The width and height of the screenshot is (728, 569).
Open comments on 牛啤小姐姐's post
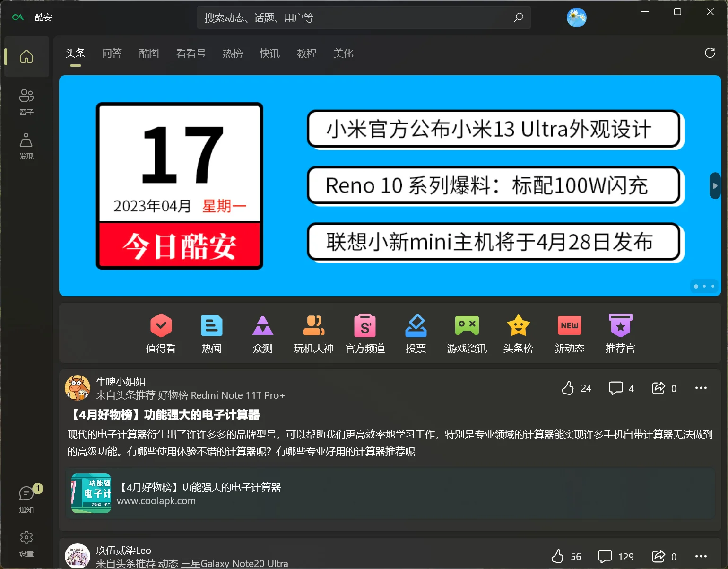(x=621, y=388)
